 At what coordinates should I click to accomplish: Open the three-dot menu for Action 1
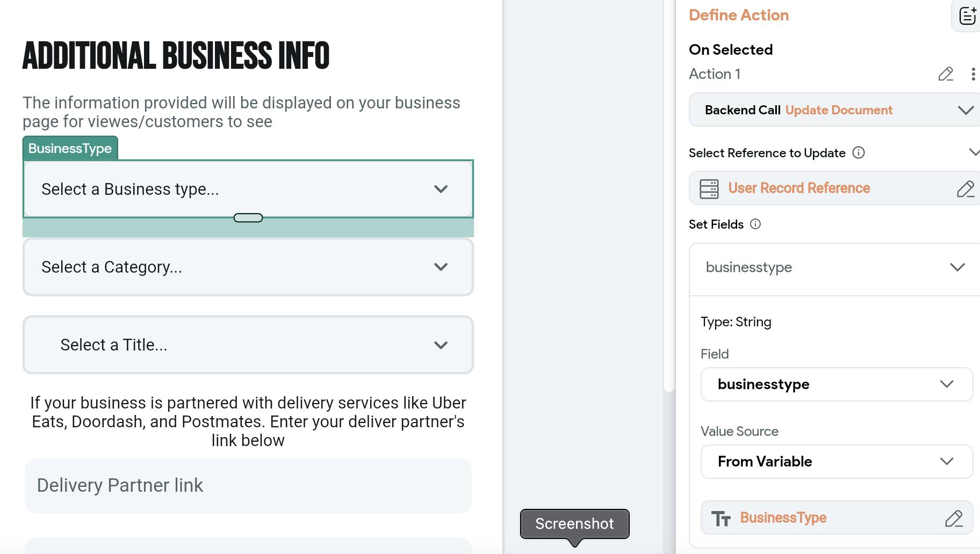[973, 74]
